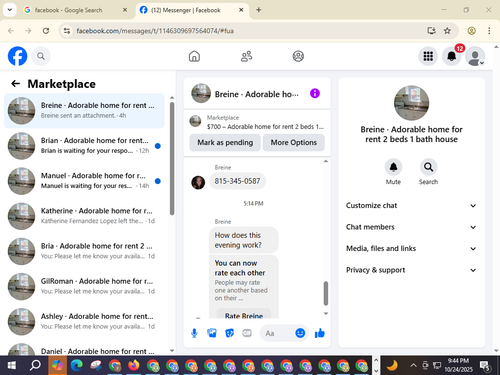The image size is (500, 375).
Task: Open the notifications bell with 12 badge
Action: 452,56
